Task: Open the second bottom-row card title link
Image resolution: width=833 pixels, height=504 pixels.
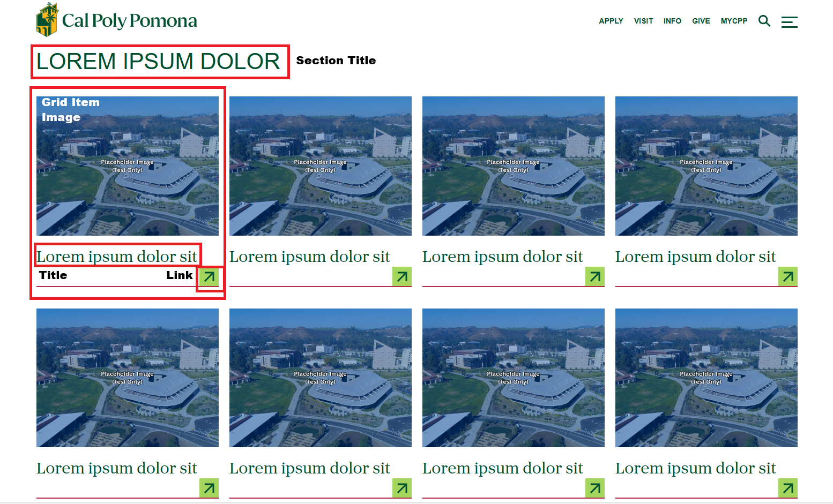Action: coord(309,468)
